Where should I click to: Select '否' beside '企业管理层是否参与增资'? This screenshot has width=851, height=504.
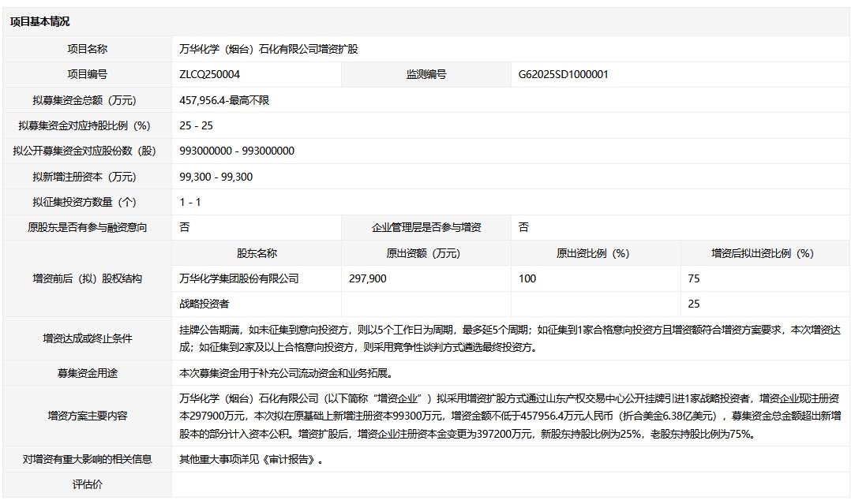point(523,227)
